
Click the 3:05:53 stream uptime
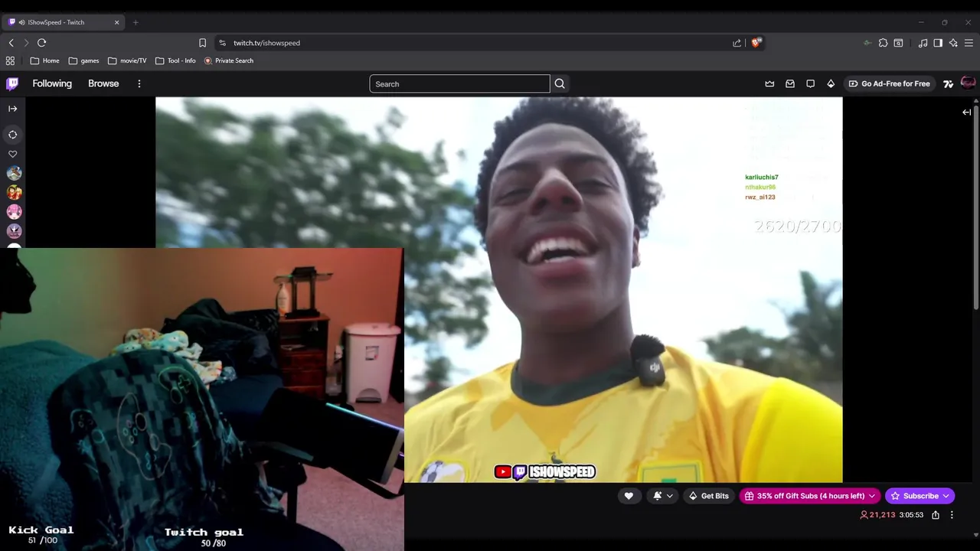click(x=911, y=515)
